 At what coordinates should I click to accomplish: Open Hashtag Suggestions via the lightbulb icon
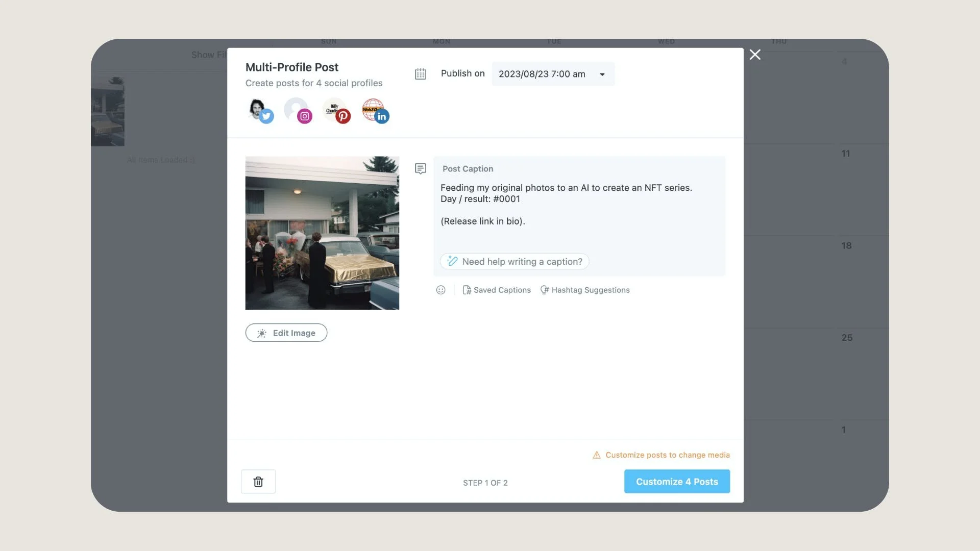coord(544,290)
